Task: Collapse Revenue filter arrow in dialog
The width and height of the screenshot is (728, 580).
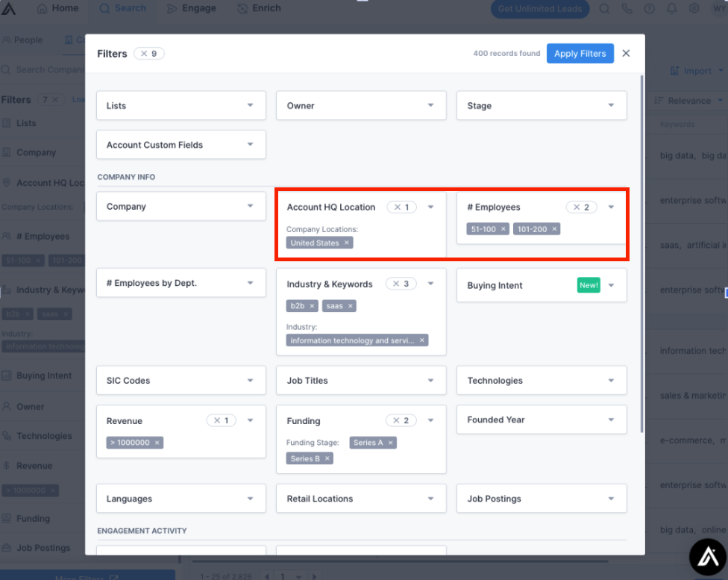Action: pyautogui.click(x=251, y=420)
